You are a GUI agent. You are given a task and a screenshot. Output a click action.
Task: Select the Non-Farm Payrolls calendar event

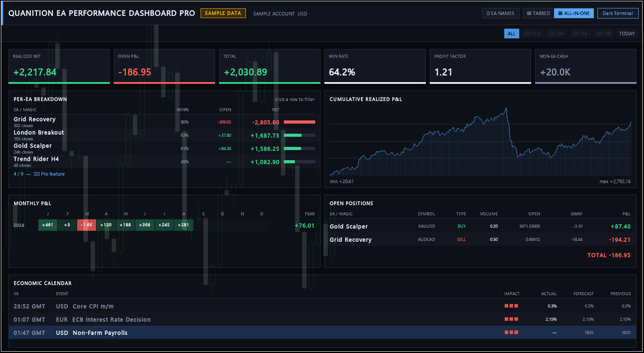tap(322, 332)
